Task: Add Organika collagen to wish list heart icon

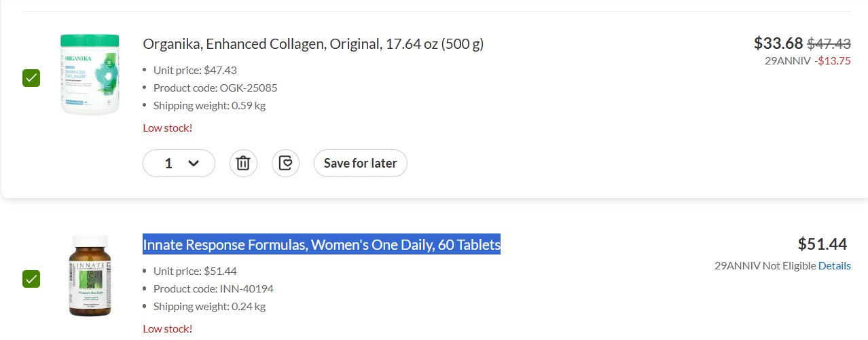Action: tap(285, 163)
